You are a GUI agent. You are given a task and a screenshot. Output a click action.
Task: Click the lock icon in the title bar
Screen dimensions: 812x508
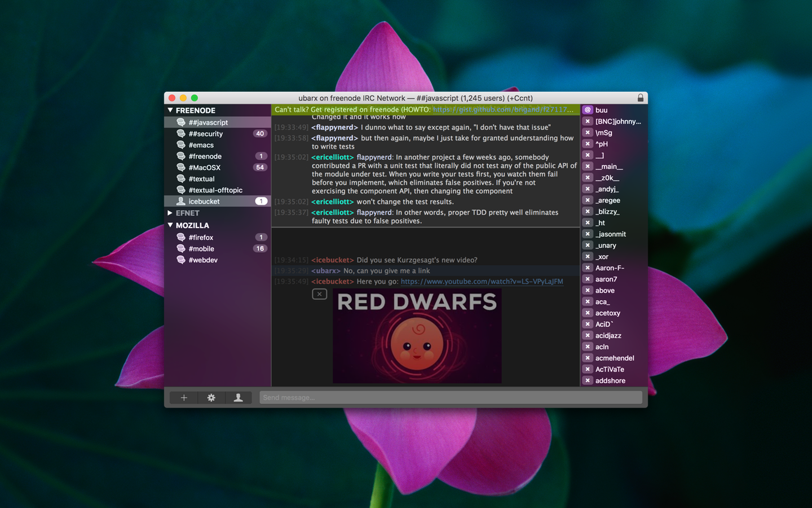pos(641,97)
